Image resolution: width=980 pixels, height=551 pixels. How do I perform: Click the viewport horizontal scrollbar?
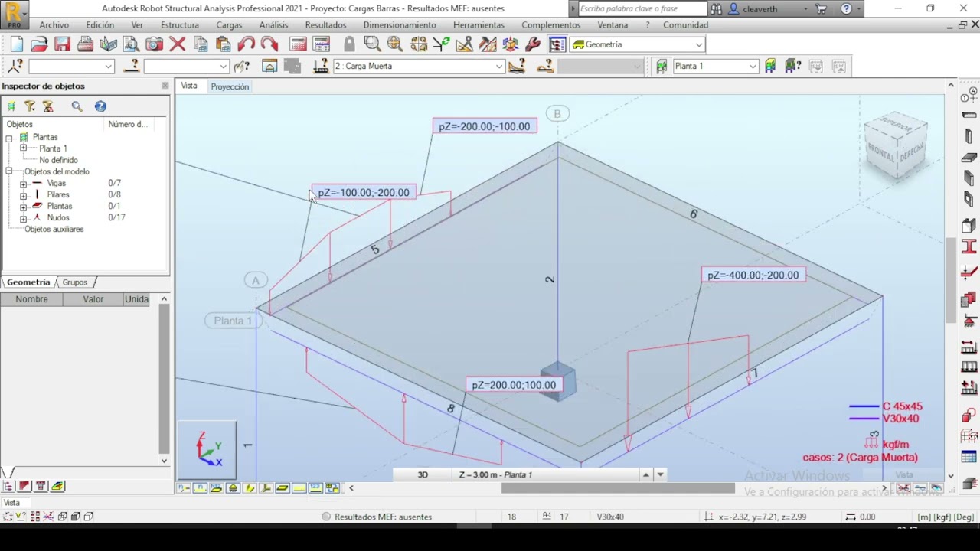pyautogui.click(x=617, y=488)
